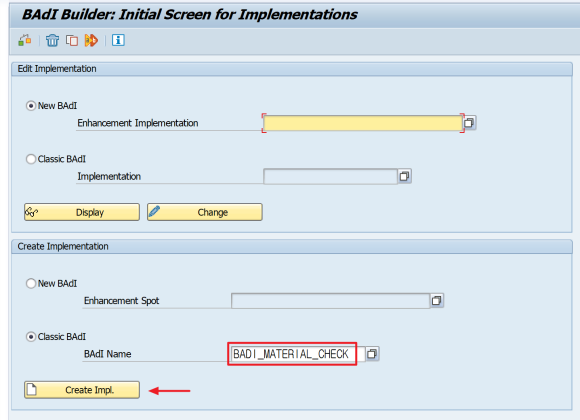580x420 pixels.
Task: Open value help for Enhancement Implementation field
Action: pyautogui.click(x=469, y=123)
